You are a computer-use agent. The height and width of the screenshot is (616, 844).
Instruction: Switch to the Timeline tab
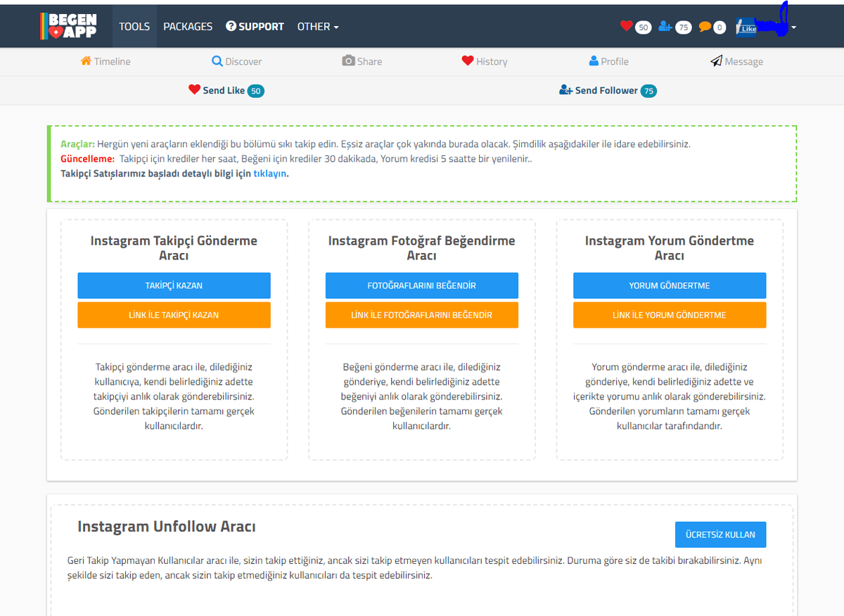click(x=105, y=62)
